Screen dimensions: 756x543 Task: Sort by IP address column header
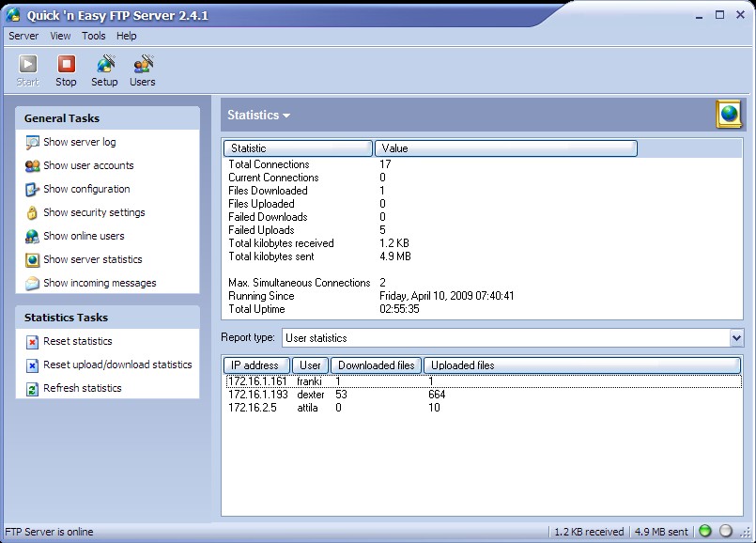point(256,365)
